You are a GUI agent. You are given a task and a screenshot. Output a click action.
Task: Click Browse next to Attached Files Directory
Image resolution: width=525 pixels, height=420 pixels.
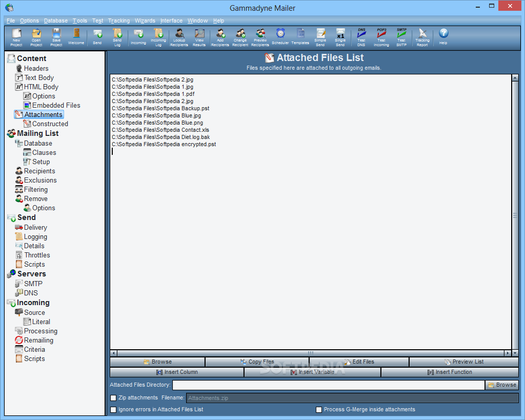tap(502, 385)
